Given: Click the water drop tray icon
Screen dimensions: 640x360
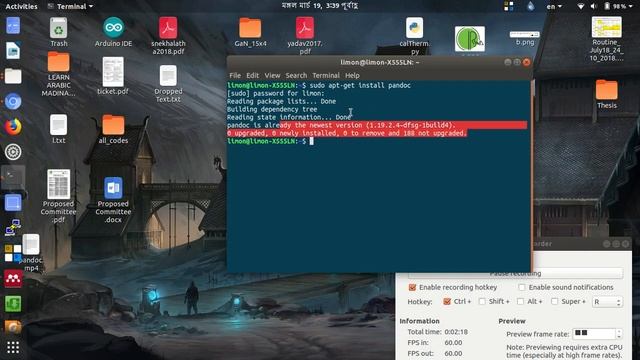Looking at the screenshot, I should click(x=531, y=6).
